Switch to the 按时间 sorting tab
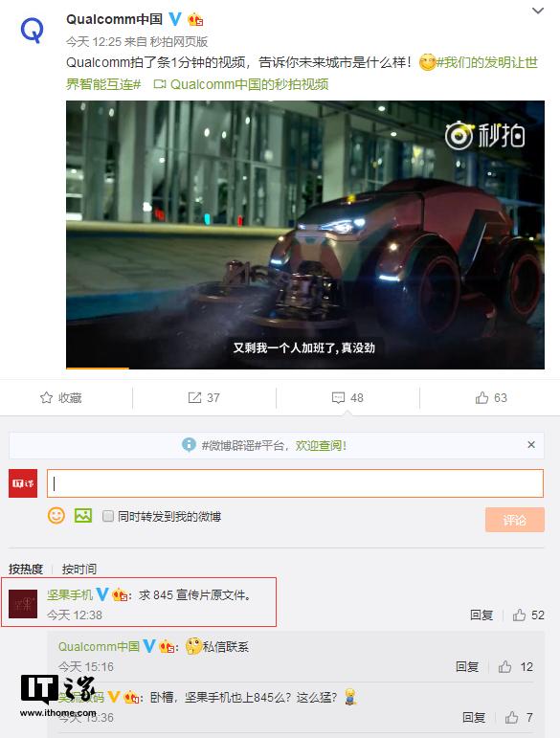Image resolution: width=560 pixels, height=738 pixels. click(79, 569)
